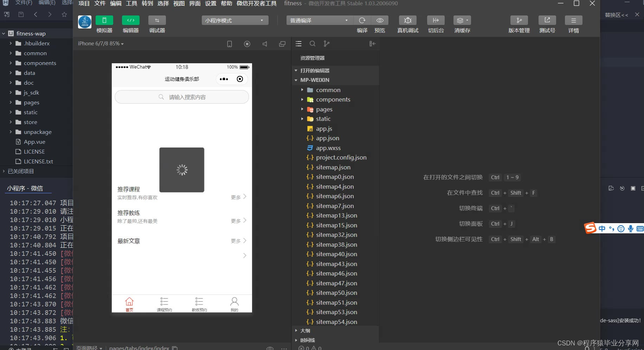The height and width of the screenshot is (350, 644).
Task: Toggle the 调试器 debugger panel button
Action: [x=157, y=20]
